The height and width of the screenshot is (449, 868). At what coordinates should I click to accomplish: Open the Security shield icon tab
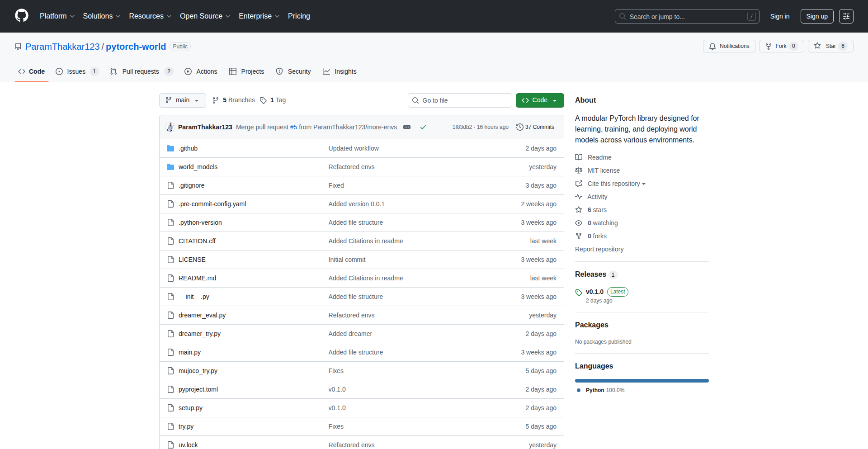279,71
